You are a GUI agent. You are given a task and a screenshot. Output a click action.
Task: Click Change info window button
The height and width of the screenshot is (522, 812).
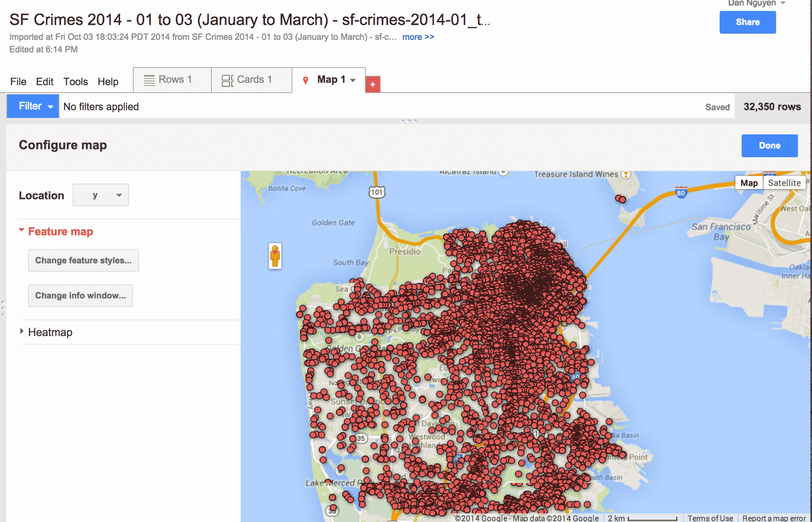click(80, 296)
